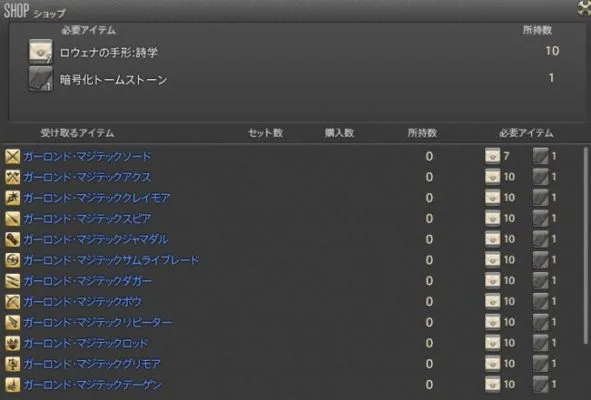Viewport: 591px width, 400px height.
Task: Click the tomestone cost icon in the マジテックグリモア row
Action: pyautogui.click(x=540, y=363)
